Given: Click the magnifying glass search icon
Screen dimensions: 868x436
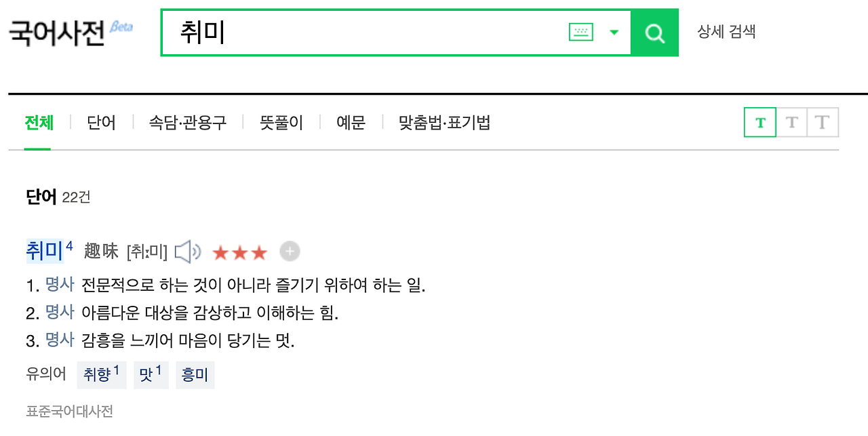Looking at the screenshot, I should click(x=654, y=32).
